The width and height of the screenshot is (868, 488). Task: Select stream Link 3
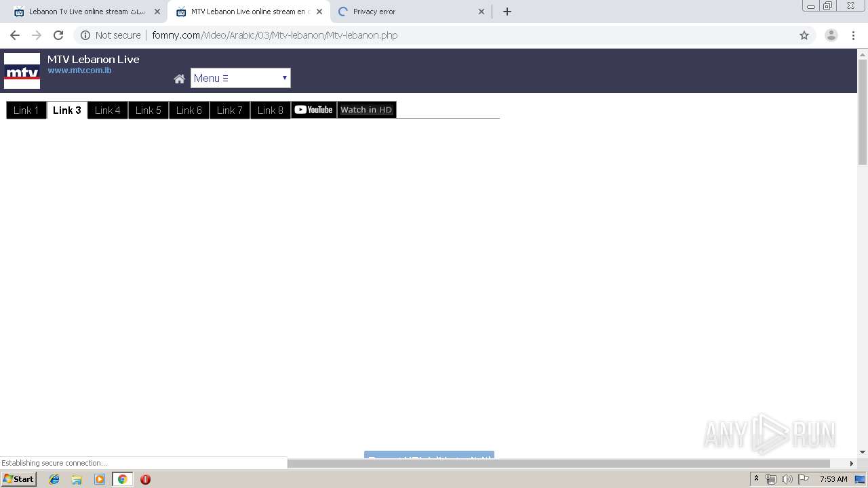67,110
